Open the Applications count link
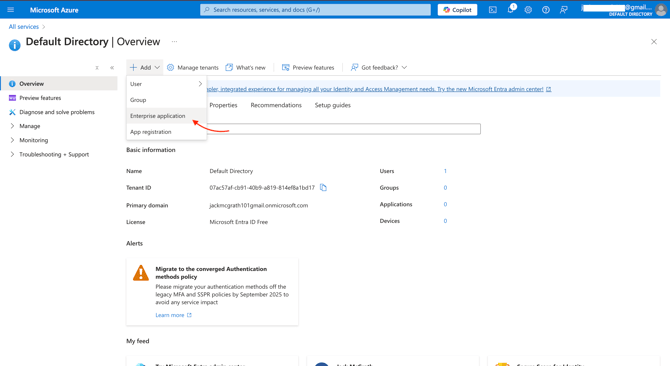Screen dimensions: 670x366 pyautogui.click(x=445, y=204)
